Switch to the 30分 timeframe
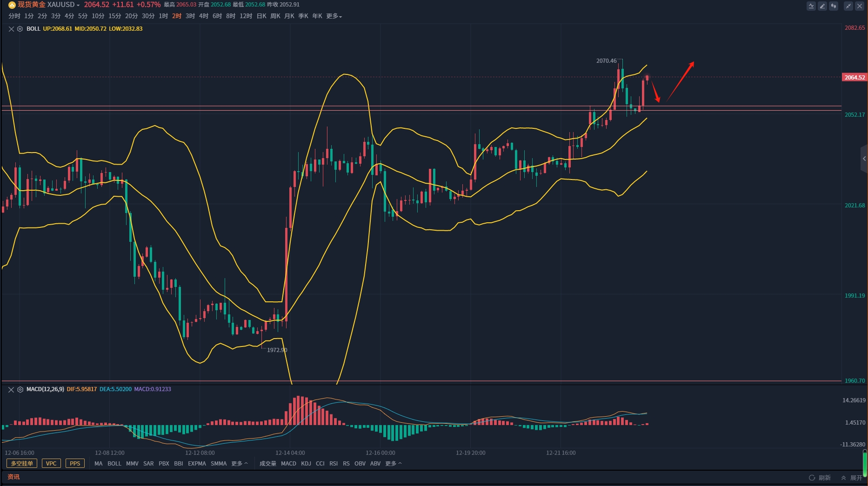Image resolution: width=868 pixels, height=486 pixels. click(x=148, y=16)
